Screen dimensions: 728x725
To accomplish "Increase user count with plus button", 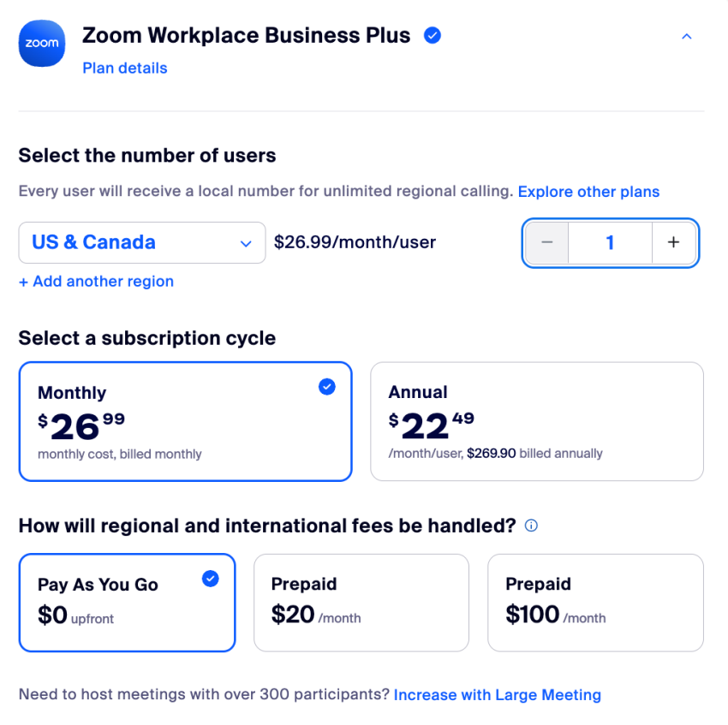I will point(673,242).
